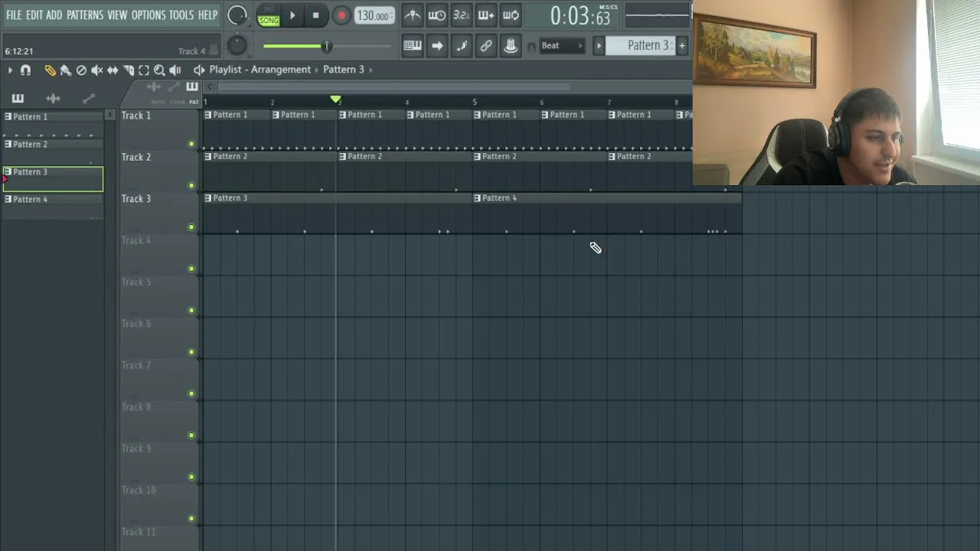980x551 pixels.
Task: Select the Delete tool
Action: 81,70
